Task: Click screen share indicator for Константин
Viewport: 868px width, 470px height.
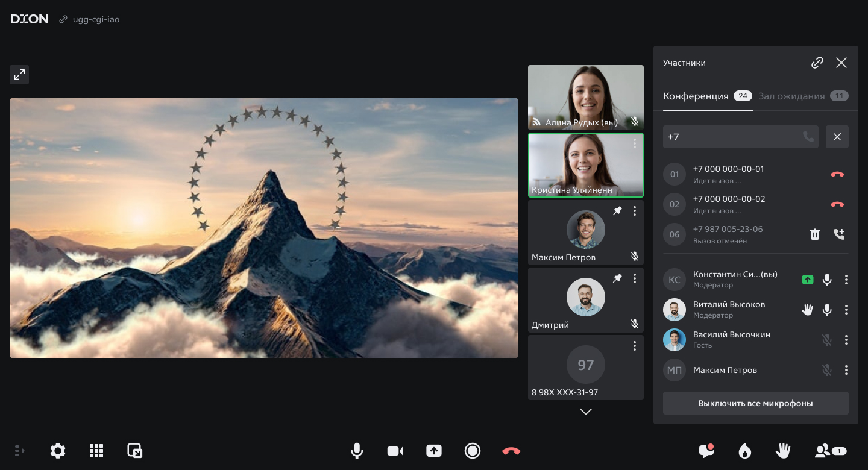Action: click(808, 280)
